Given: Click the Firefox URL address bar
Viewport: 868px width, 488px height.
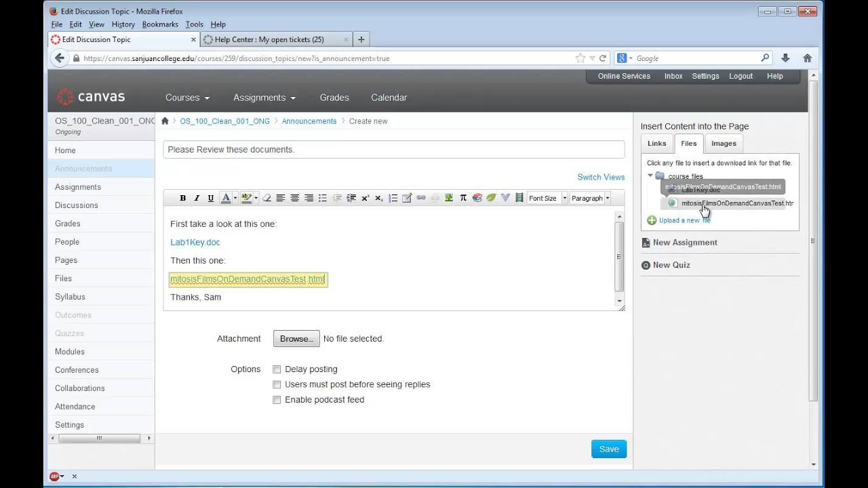Looking at the screenshot, I should (325, 58).
